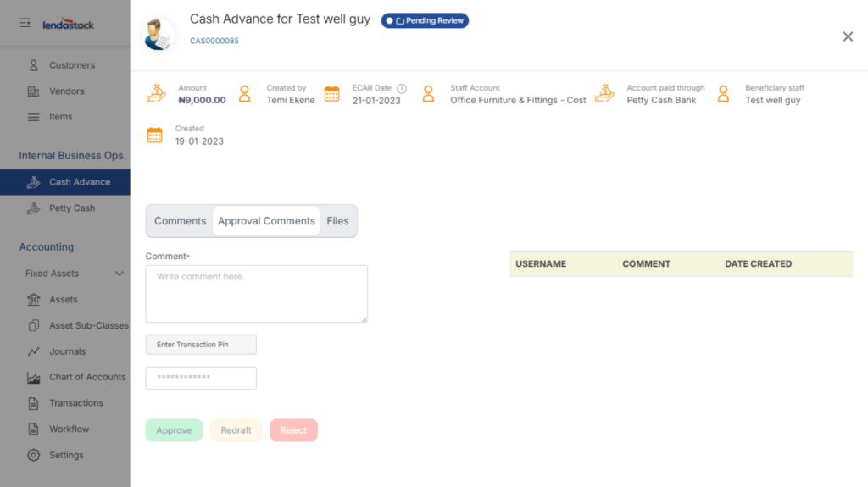This screenshot has height=487, width=868.
Task: Open the Workflow sidebar item
Action: 69,429
